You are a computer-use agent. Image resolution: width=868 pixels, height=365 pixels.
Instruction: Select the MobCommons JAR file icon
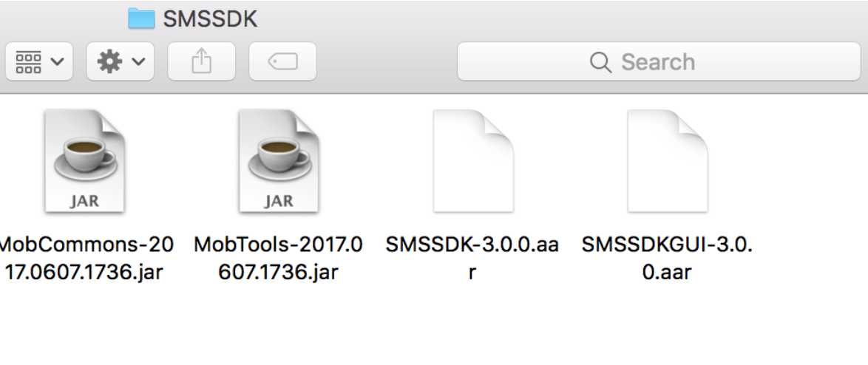(x=85, y=160)
